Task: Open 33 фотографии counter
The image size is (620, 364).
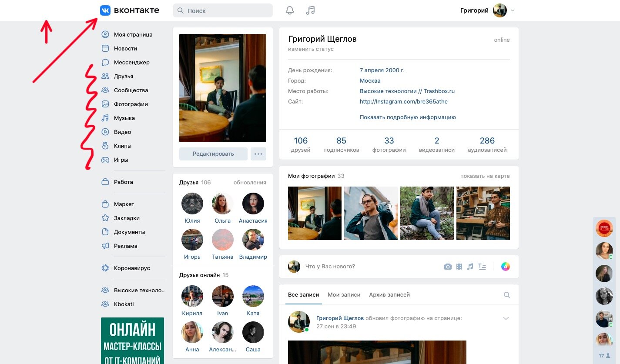Action: click(x=389, y=145)
